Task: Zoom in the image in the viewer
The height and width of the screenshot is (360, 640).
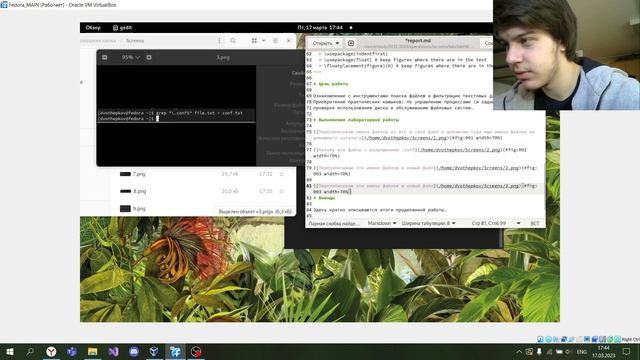Action: point(149,58)
